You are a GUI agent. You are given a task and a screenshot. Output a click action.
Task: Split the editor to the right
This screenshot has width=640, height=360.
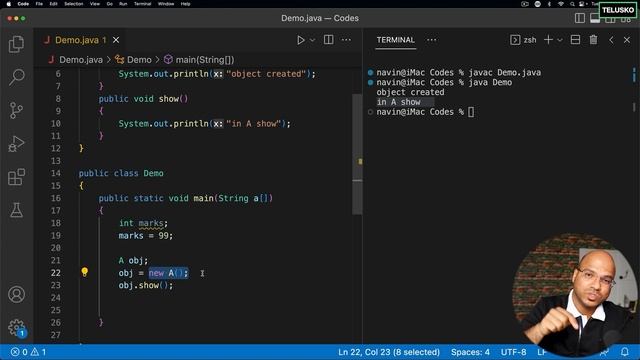pyautogui.click(x=329, y=40)
